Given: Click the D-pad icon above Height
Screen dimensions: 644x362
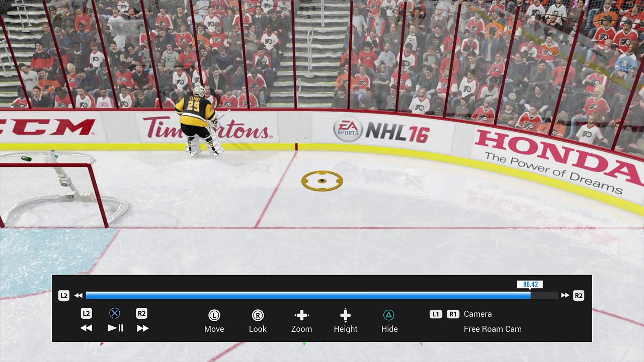Looking at the screenshot, I should [345, 315].
